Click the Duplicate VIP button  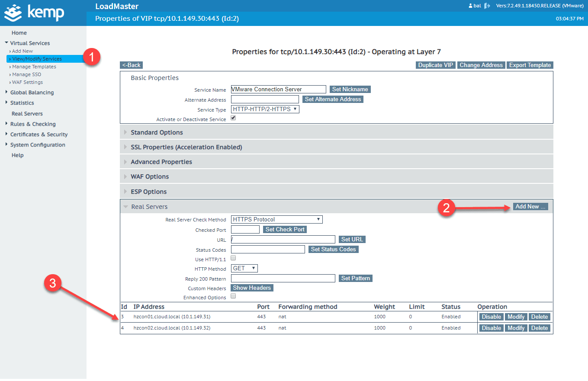tap(435, 65)
